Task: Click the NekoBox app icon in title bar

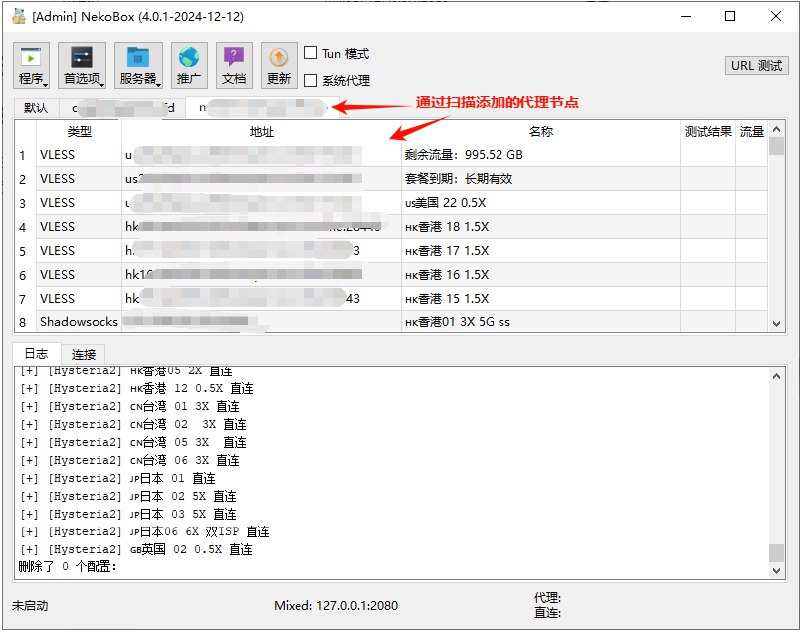Action: pos(19,16)
